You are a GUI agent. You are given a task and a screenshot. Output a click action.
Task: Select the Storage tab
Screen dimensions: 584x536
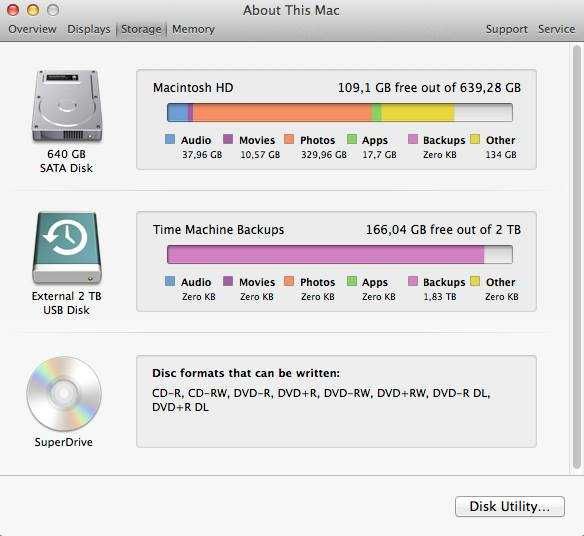tap(141, 29)
